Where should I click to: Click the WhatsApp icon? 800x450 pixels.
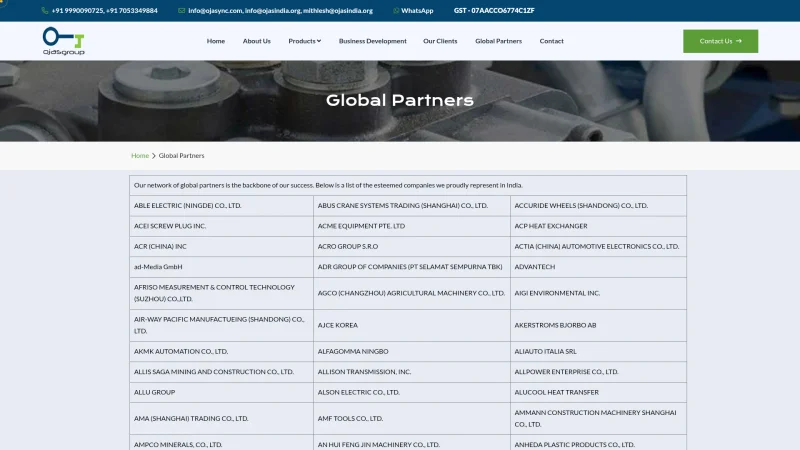click(x=396, y=11)
